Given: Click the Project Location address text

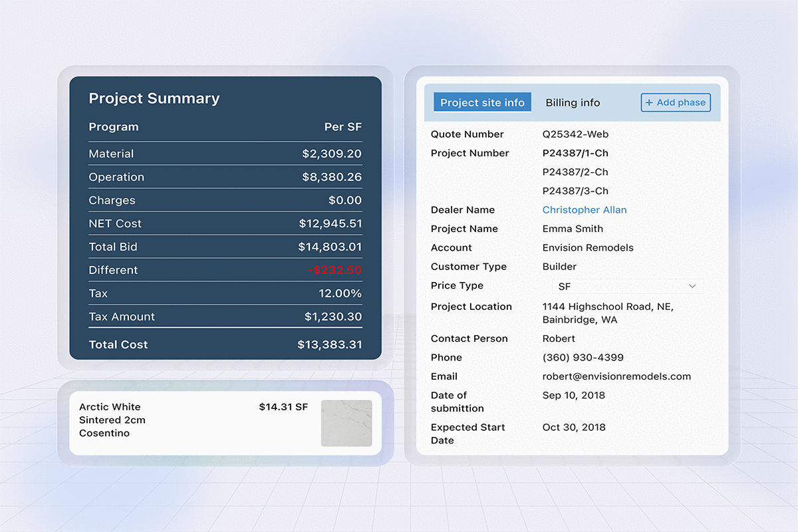Looking at the screenshot, I should pyautogui.click(x=608, y=313).
